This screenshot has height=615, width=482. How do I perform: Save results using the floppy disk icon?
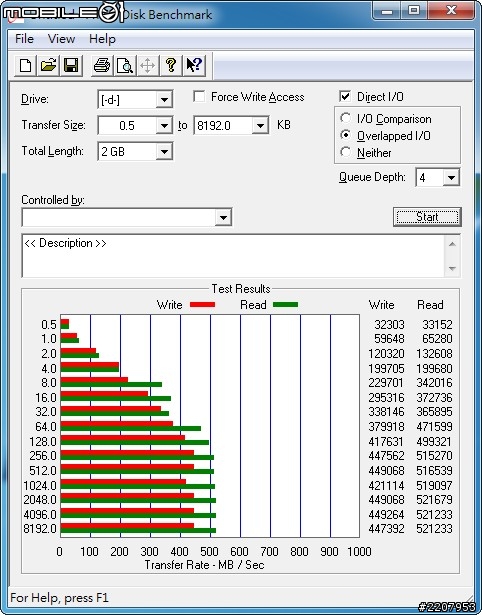click(71, 66)
